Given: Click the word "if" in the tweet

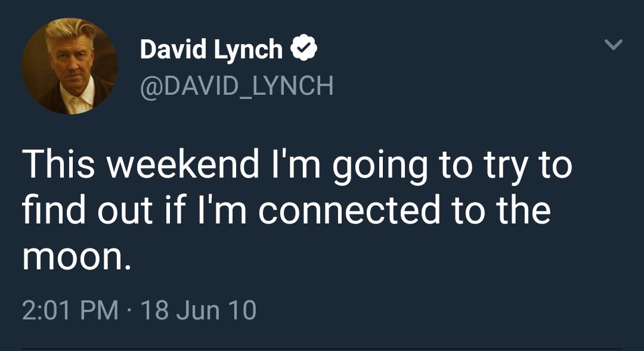Looking at the screenshot, I should click(x=174, y=210).
